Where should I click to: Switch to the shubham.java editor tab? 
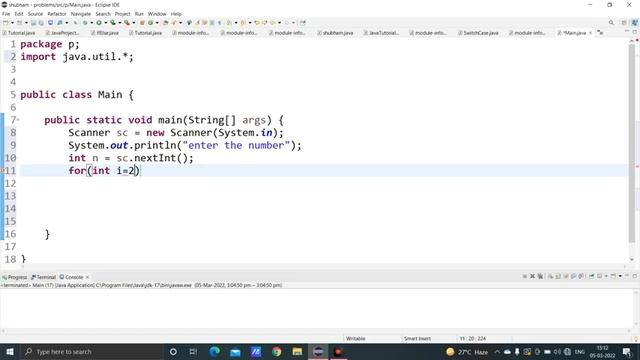point(335,33)
